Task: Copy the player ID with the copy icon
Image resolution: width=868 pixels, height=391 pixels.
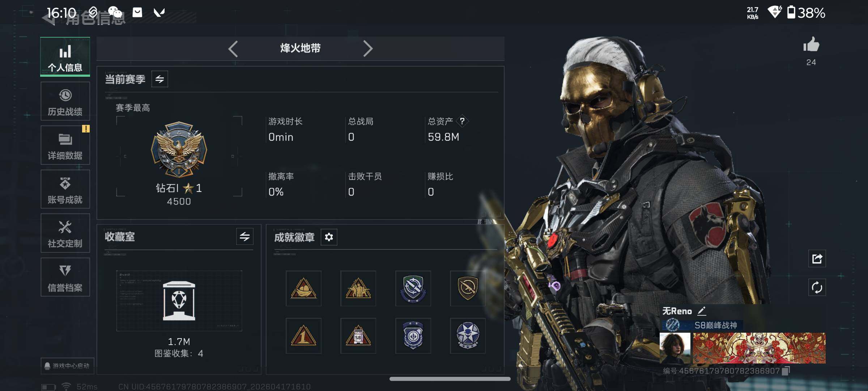Action: point(786,371)
